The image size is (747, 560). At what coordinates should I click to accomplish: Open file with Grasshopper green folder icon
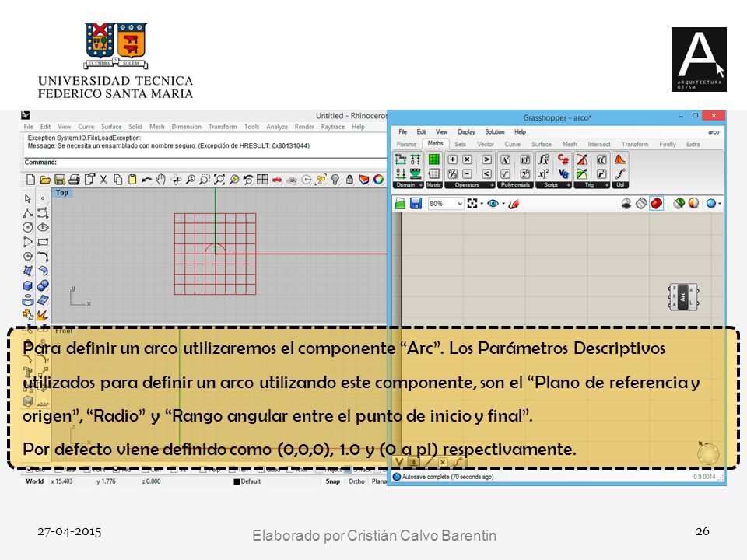coord(400,204)
